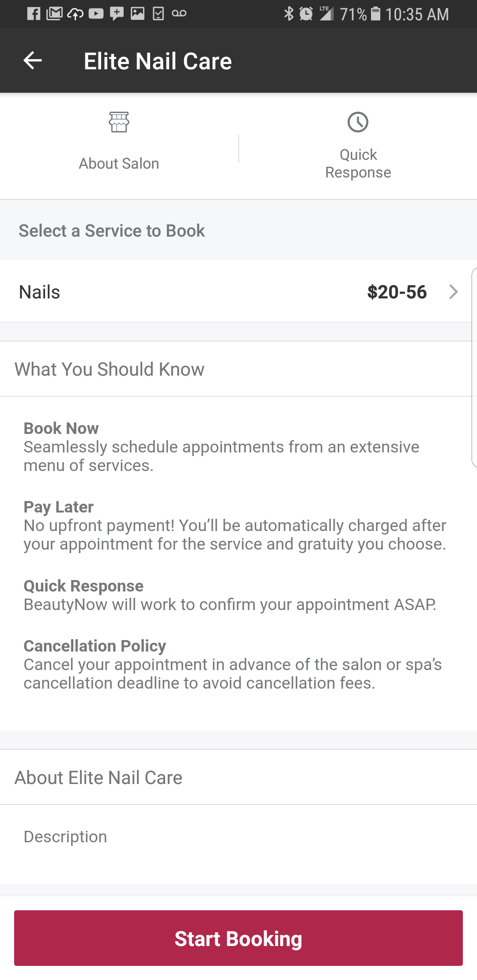
Task: Tap the About Elite Nail Care header
Action: coord(98,777)
